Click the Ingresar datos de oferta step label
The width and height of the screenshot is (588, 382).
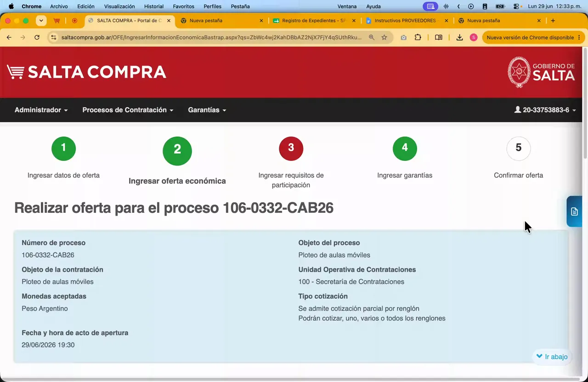[63, 175]
